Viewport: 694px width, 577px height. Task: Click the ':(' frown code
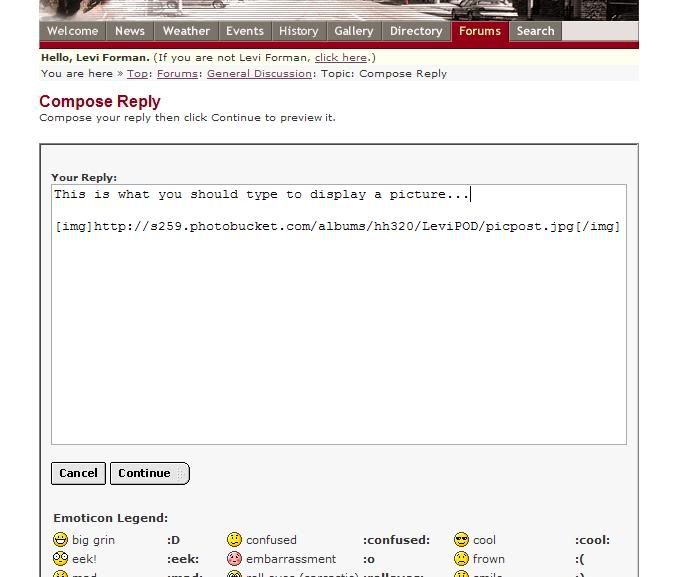tap(579, 559)
